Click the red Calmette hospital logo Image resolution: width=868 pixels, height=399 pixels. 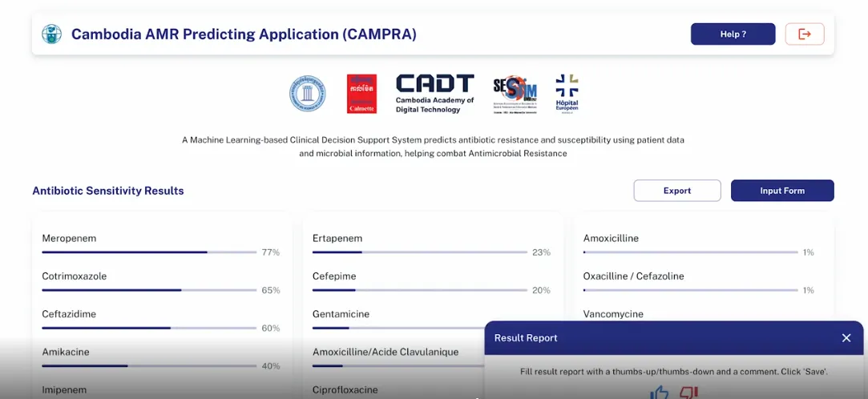(361, 94)
